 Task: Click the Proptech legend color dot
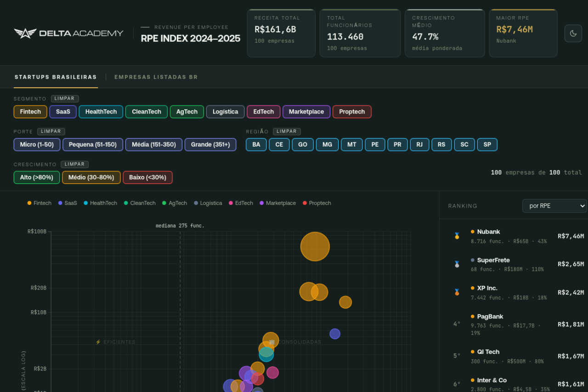pos(305,203)
